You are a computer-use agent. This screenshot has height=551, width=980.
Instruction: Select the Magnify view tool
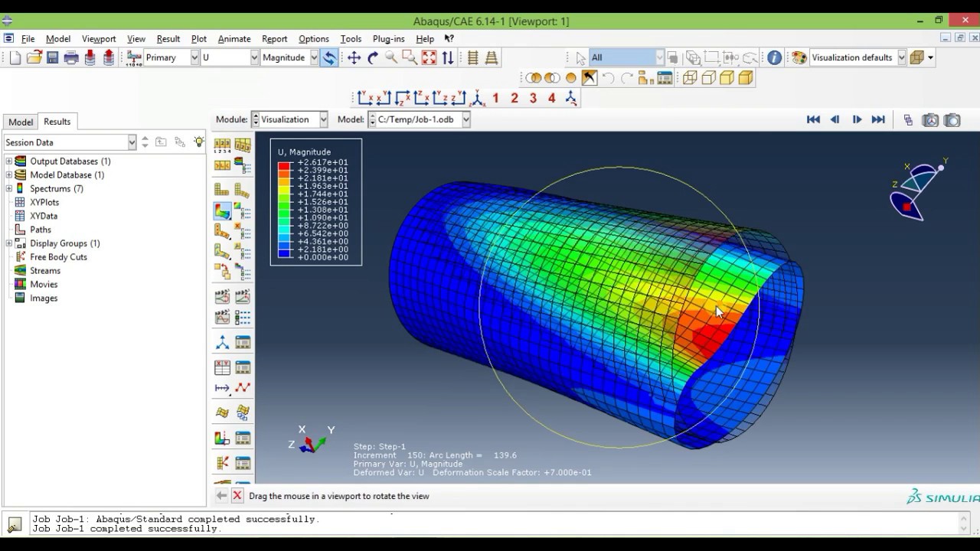point(391,57)
